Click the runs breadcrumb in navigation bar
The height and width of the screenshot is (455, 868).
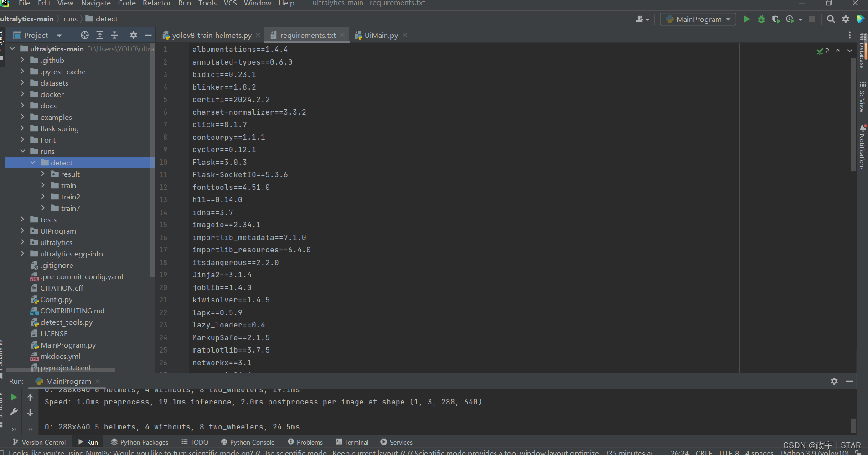[70, 19]
